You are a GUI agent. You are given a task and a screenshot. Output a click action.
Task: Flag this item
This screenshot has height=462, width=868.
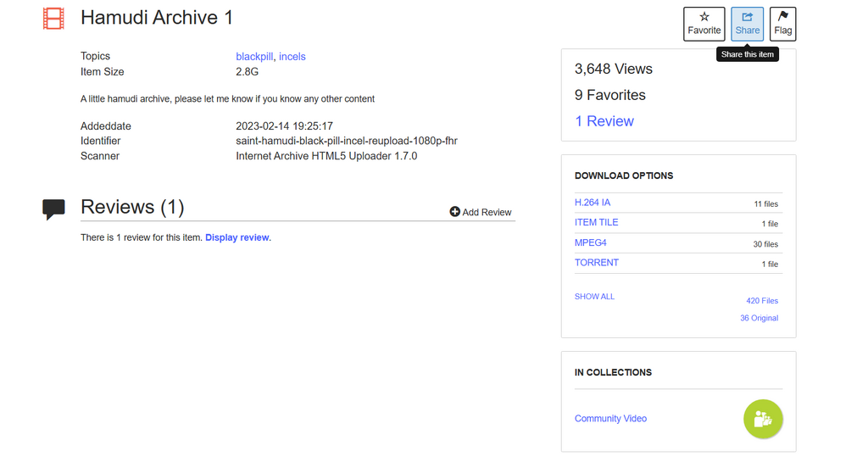782,24
